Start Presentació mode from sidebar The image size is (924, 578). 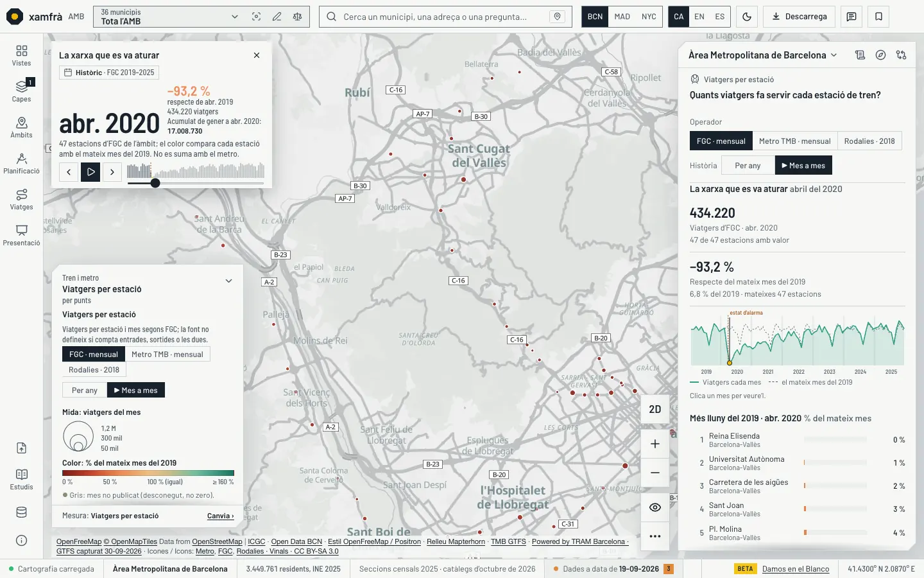[x=21, y=235]
